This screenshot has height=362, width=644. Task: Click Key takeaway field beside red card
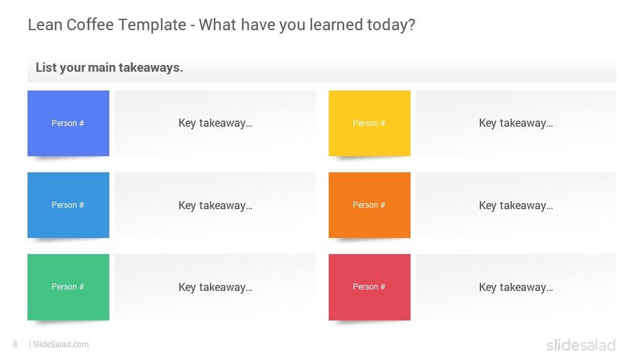(516, 287)
